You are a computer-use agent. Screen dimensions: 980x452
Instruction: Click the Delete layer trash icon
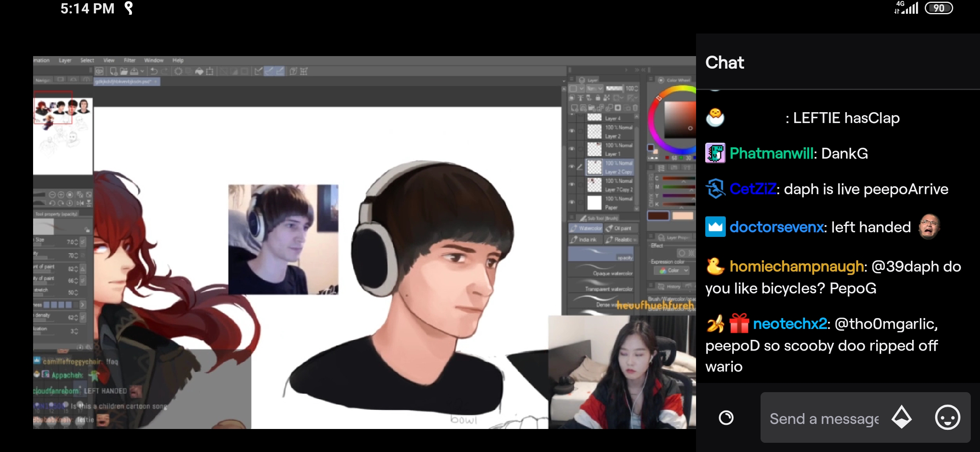(635, 108)
